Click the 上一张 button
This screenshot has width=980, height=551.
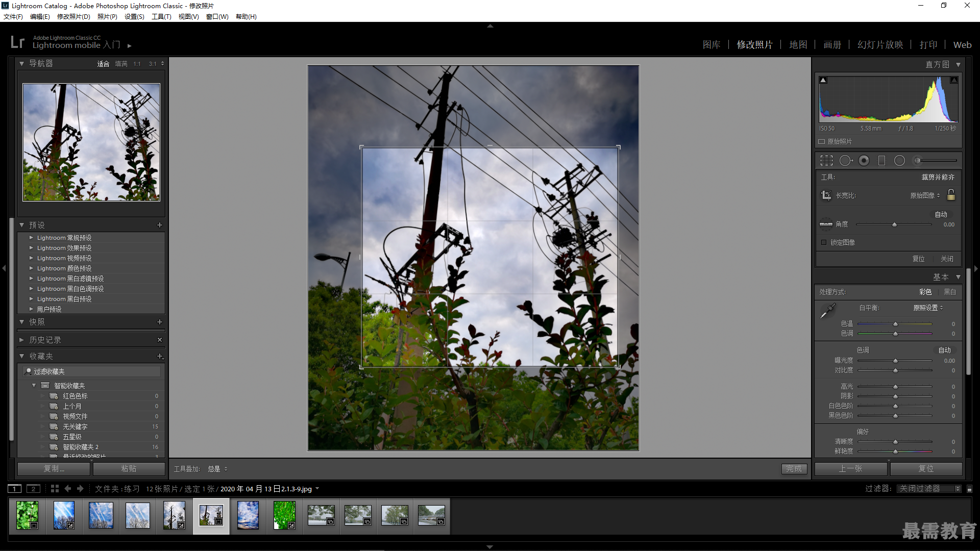[851, 469]
